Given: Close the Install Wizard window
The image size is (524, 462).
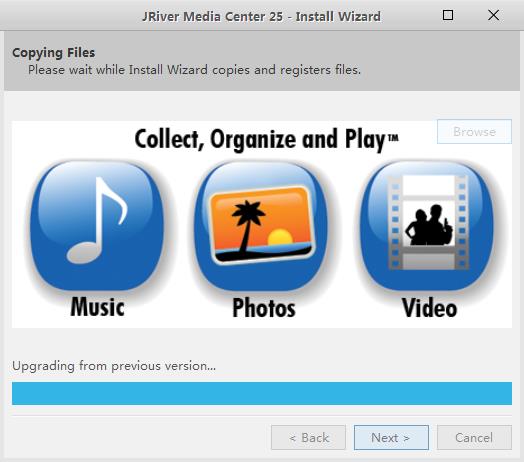Looking at the screenshot, I should 493,15.
